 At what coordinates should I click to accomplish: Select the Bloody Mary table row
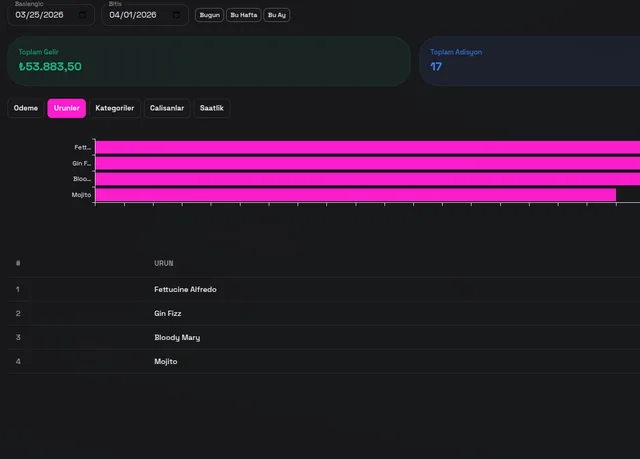click(x=324, y=337)
